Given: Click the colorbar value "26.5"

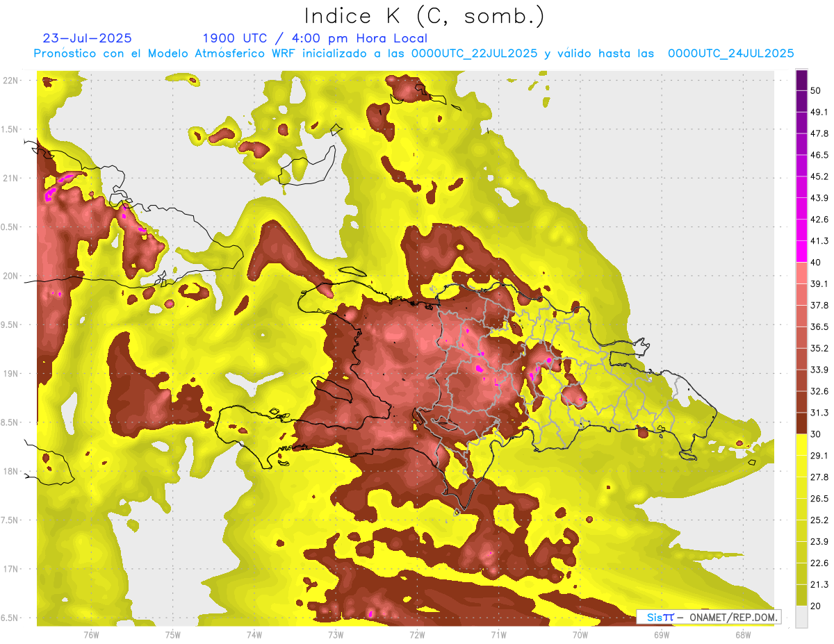Looking at the screenshot, I should (819, 499).
